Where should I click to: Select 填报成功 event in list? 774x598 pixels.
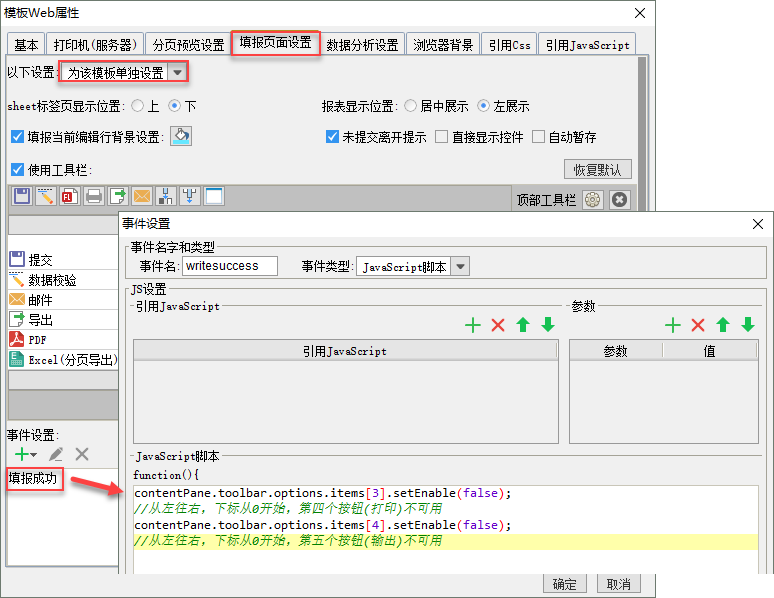[x=35, y=478]
